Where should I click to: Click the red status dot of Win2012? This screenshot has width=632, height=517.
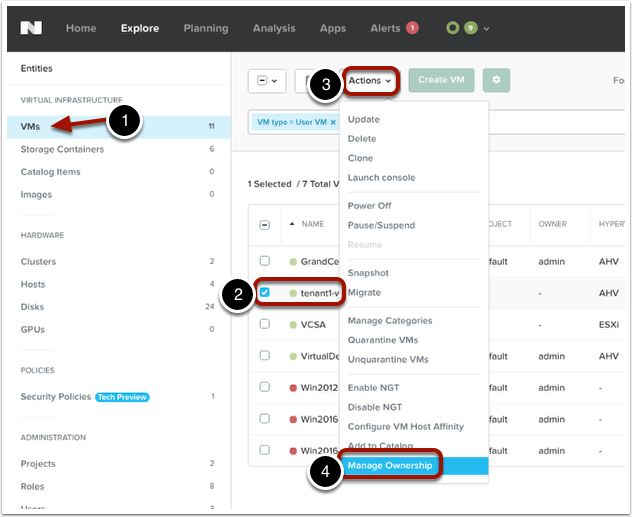[293, 387]
